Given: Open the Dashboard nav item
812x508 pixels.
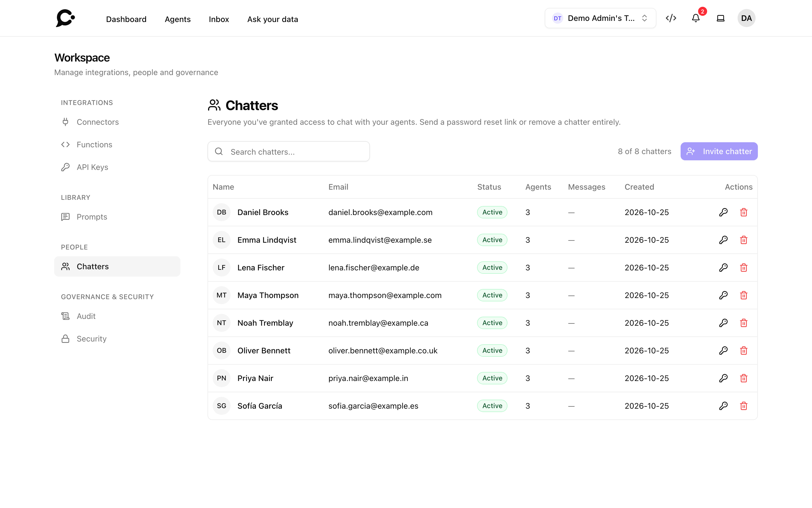Looking at the screenshot, I should tap(126, 19).
